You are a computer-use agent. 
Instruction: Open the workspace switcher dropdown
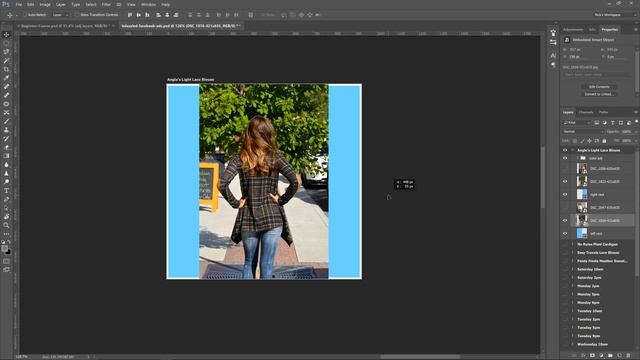[615, 15]
